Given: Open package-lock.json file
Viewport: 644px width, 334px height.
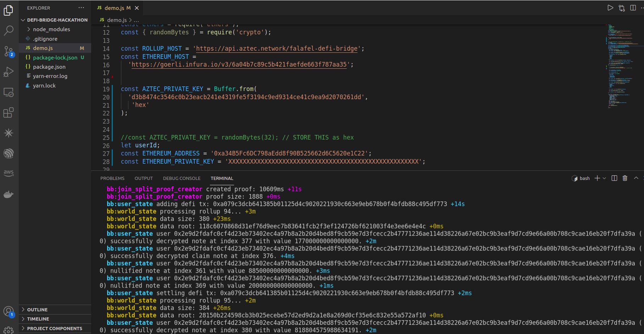Looking at the screenshot, I should coord(55,57).
